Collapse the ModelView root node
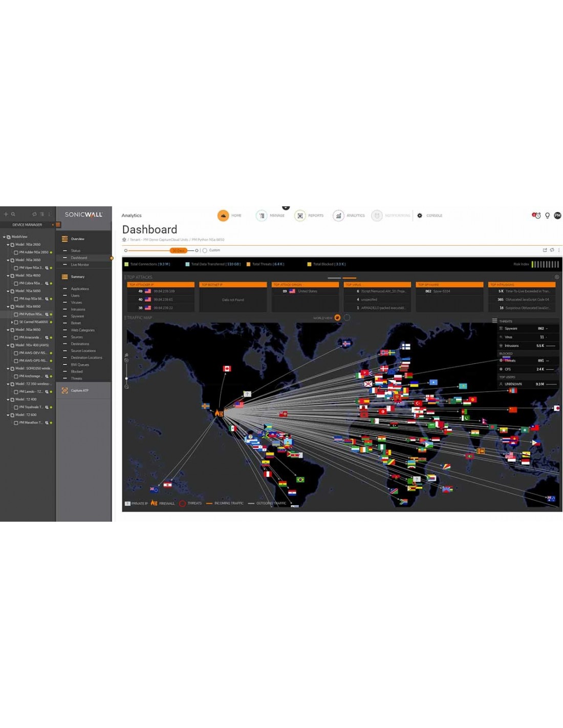This screenshot has width=563, height=728. (4, 237)
